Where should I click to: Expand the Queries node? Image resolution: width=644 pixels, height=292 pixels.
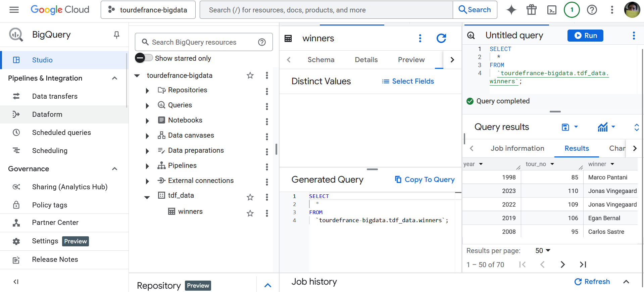pyautogui.click(x=147, y=106)
